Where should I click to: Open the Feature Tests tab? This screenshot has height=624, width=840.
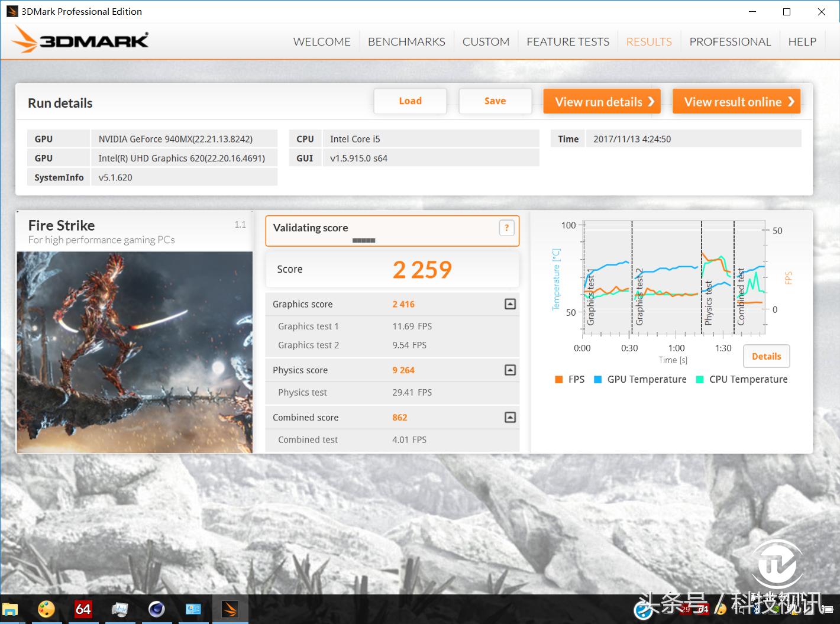coord(567,42)
